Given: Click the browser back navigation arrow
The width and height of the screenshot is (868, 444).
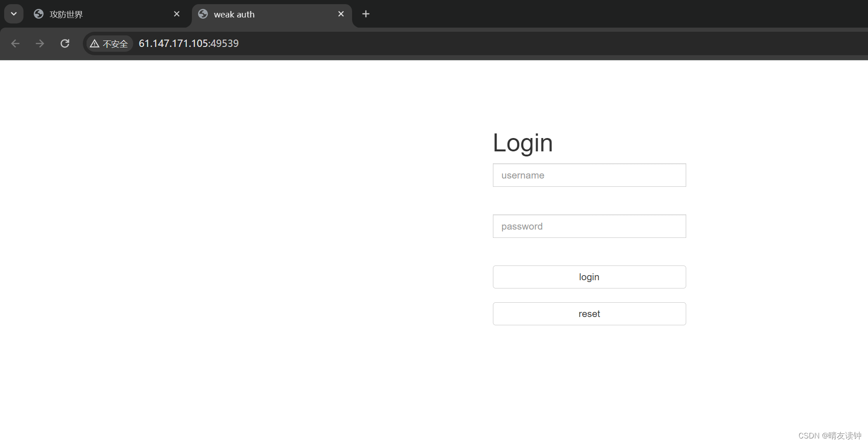Looking at the screenshot, I should coord(16,43).
